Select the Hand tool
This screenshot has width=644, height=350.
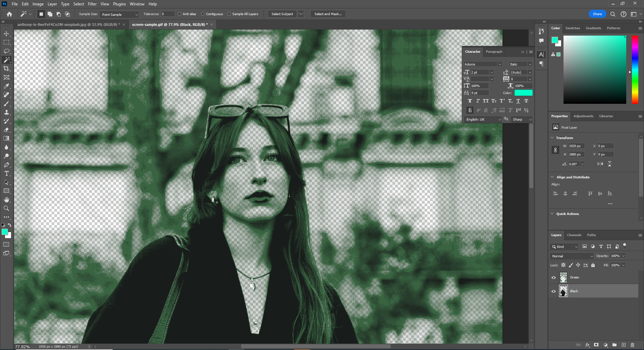(x=6, y=200)
